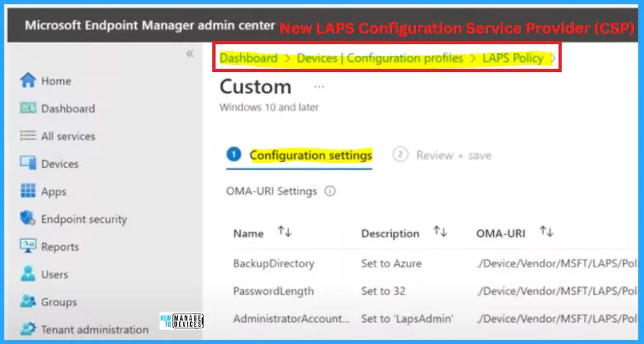The width and height of the screenshot is (644, 344).
Task: Select the AdministratorAccount... row name
Action: click(x=291, y=319)
